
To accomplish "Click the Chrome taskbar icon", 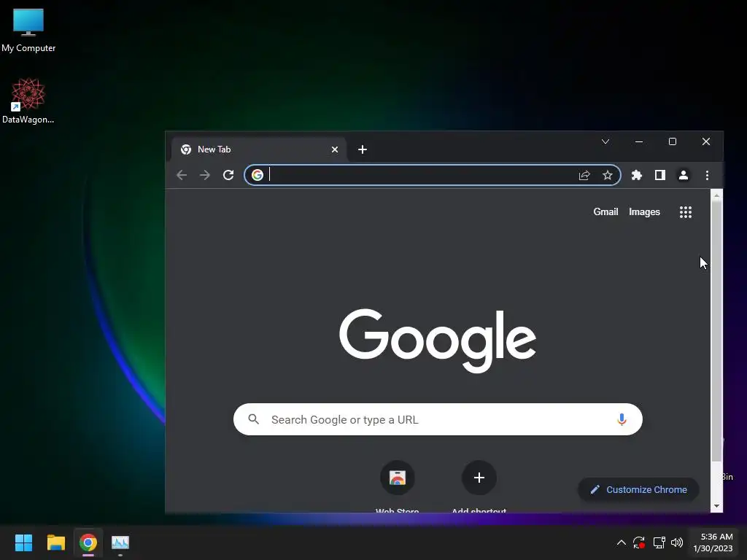I will tap(88, 542).
